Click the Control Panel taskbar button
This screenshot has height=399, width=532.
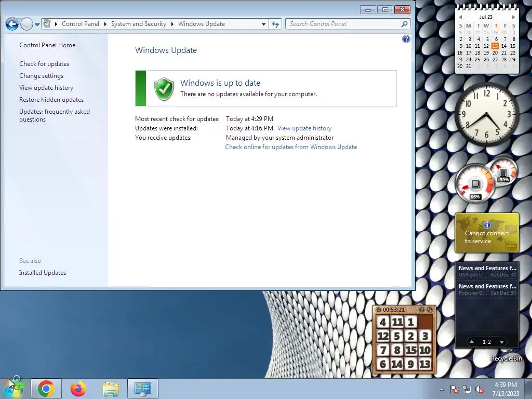click(142, 389)
